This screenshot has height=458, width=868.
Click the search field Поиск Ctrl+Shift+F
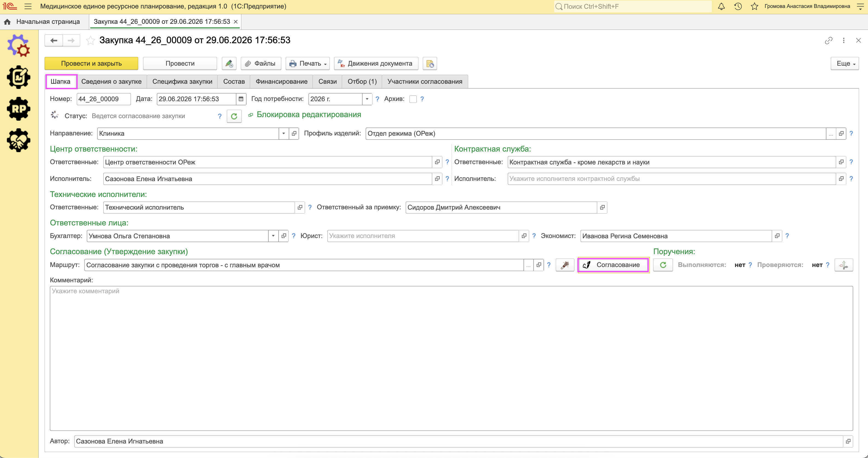(x=632, y=6)
